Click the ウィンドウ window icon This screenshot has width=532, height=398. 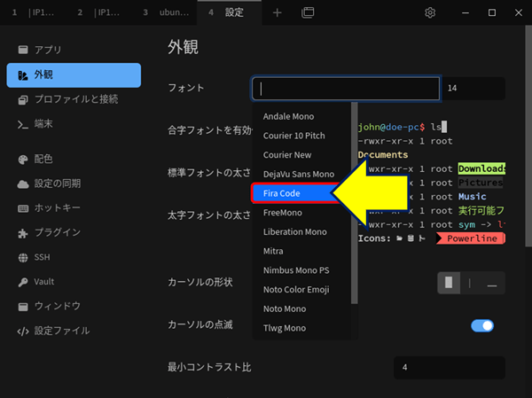coord(23,307)
